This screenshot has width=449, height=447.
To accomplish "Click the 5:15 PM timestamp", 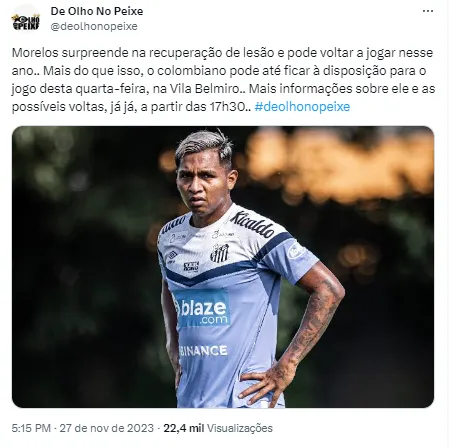I will [x=31, y=428].
